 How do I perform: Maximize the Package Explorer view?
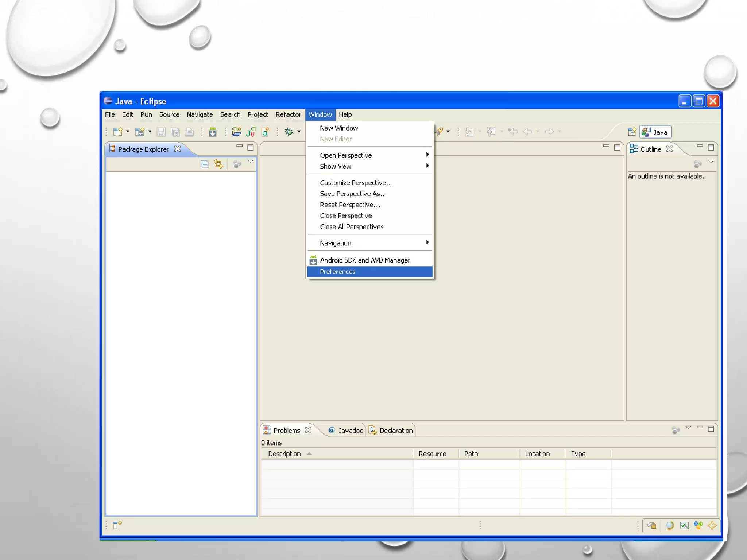click(x=251, y=148)
